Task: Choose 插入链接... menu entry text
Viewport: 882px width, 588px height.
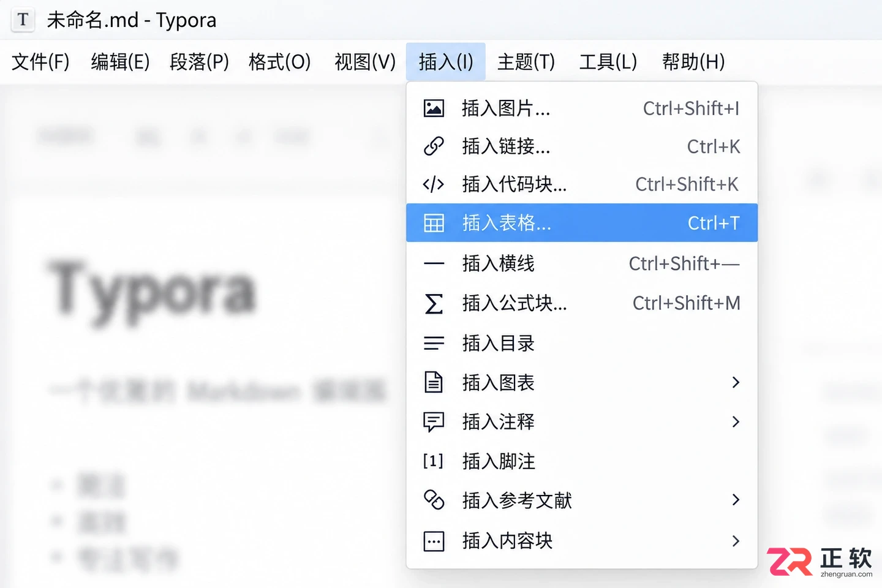Action: tap(506, 146)
